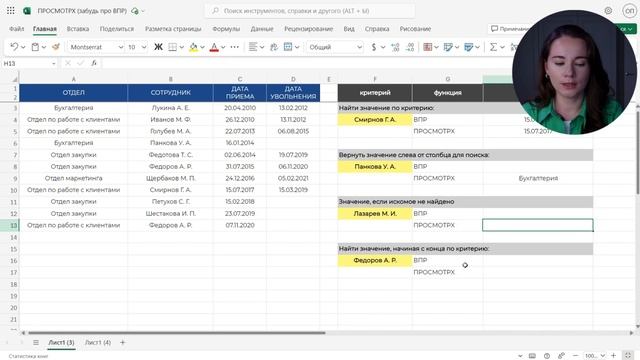Apply currency dollar format
The image size is (640, 360).
coord(374,47)
